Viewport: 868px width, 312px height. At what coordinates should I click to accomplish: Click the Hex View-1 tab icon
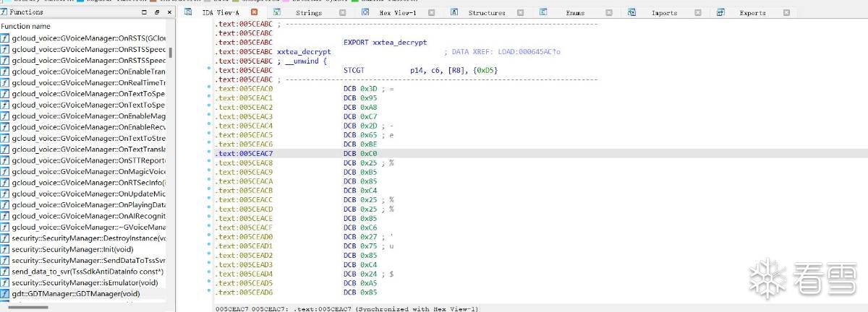pyautogui.click(x=365, y=12)
